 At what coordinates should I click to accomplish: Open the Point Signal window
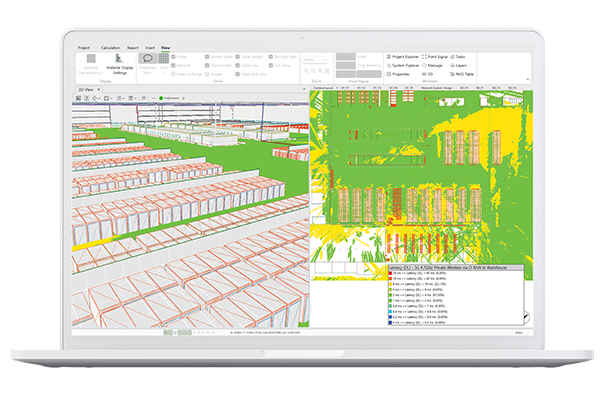tap(435, 57)
